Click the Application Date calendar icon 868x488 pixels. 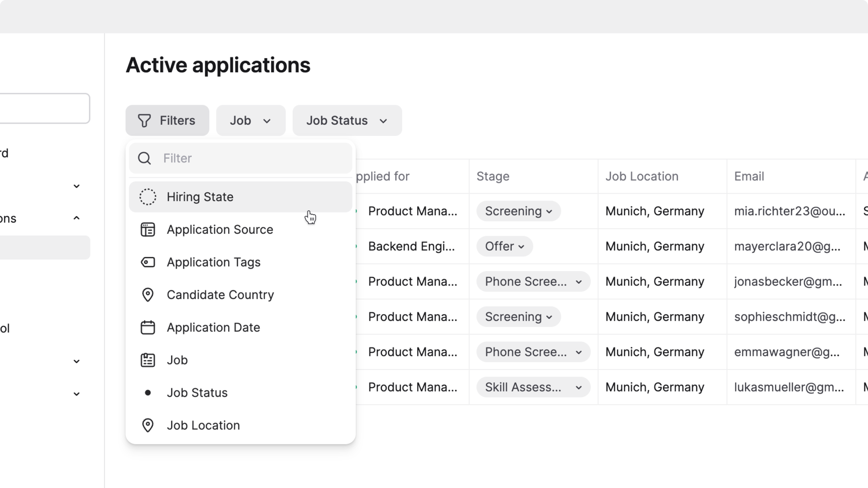148,327
